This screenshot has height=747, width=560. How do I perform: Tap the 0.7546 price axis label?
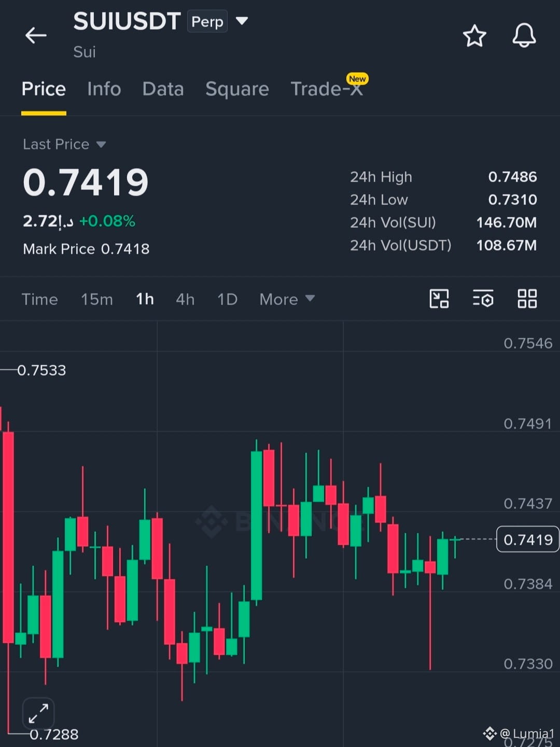(x=528, y=343)
